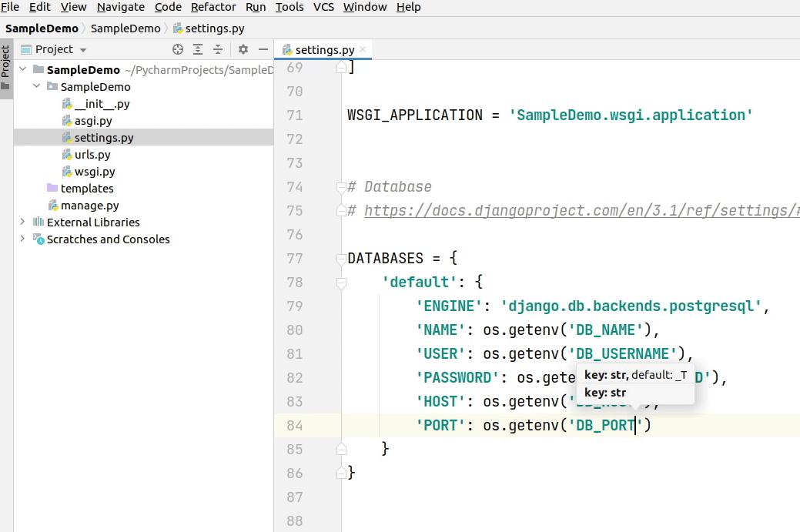This screenshot has height=532, width=800.
Task: Expand the External Libraries node
Action: click(22, 223)
